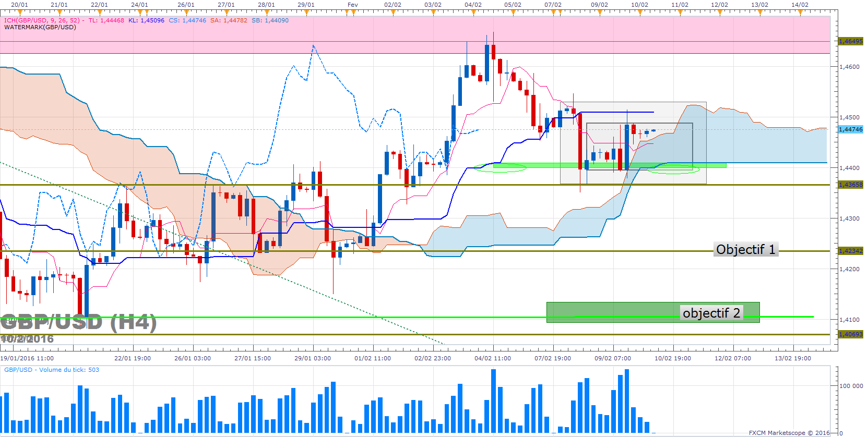Image resolution: width=868 pixels, height=437 pixels.
Task: Click the '12/02 07:00' time label
Action: (733, 358)
